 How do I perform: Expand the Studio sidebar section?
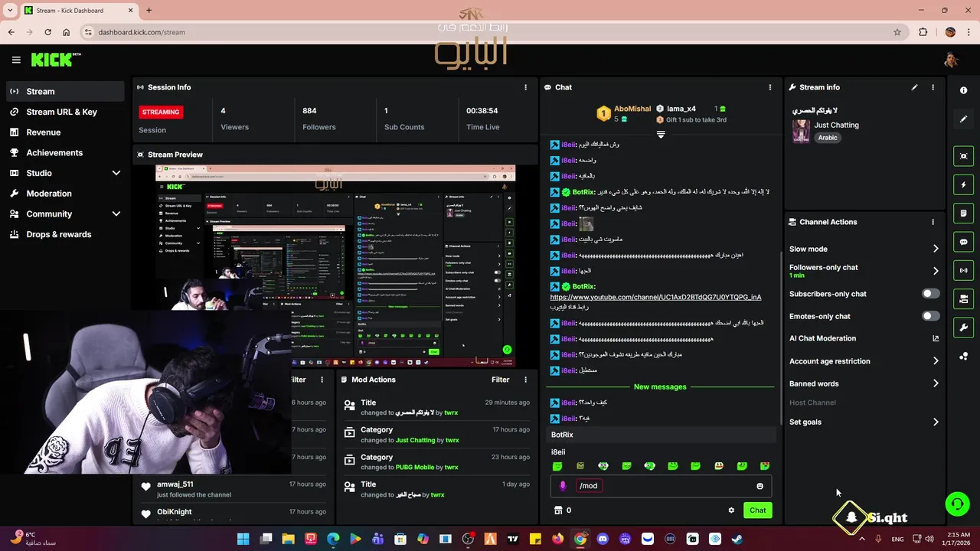pyautogui.click(x=116, y=173)
